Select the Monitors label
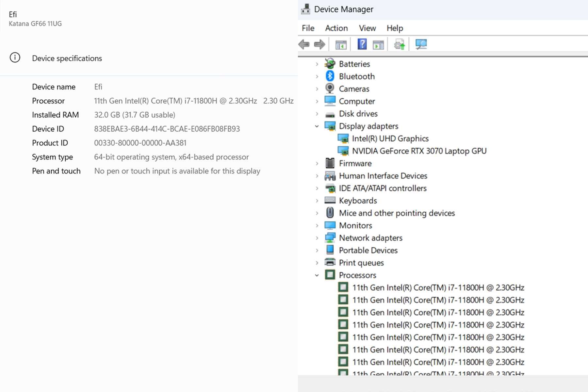 [x=355, y=225]
